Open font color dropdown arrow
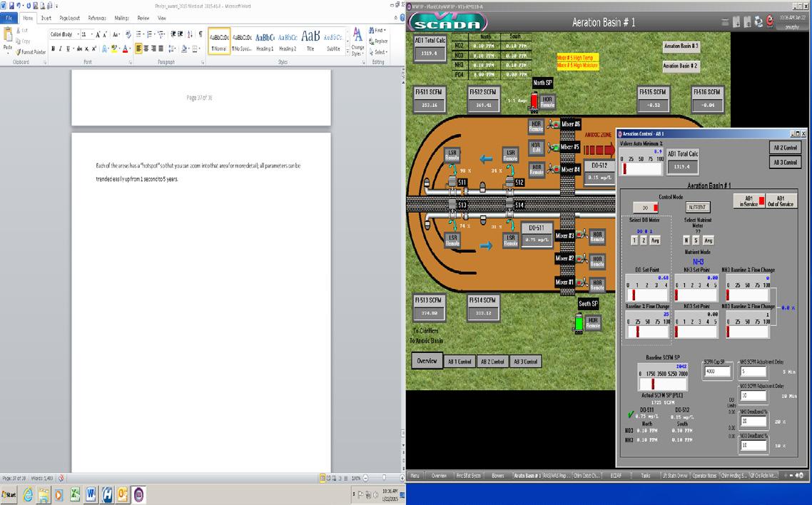 coord(130,49)
